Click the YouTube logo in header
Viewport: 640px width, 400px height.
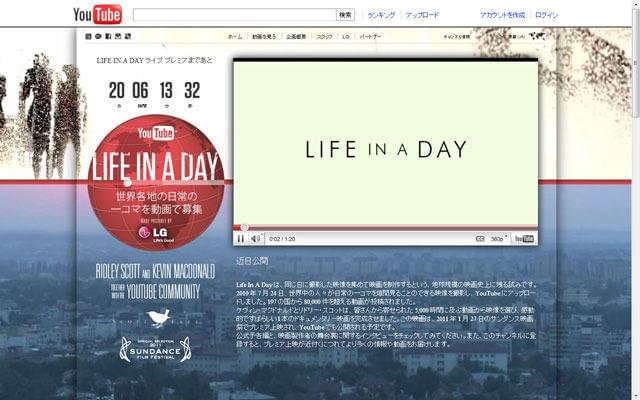pyautogui.click(x=97, y=15)
